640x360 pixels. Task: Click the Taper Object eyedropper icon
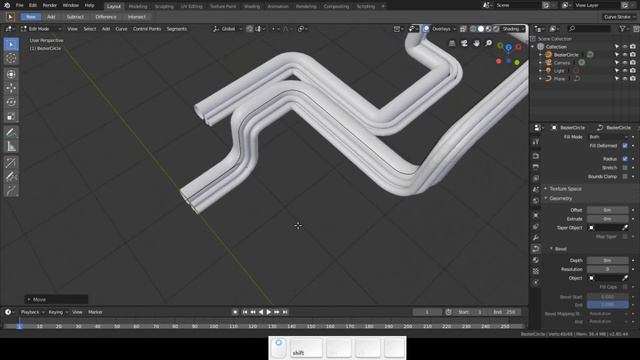[625, 228]
